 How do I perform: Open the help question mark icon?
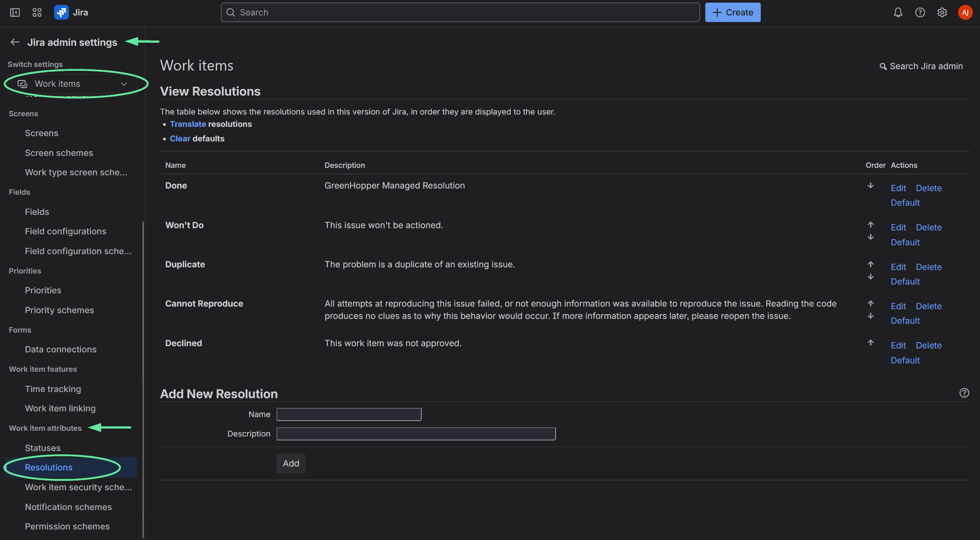(x=920, y=12)
